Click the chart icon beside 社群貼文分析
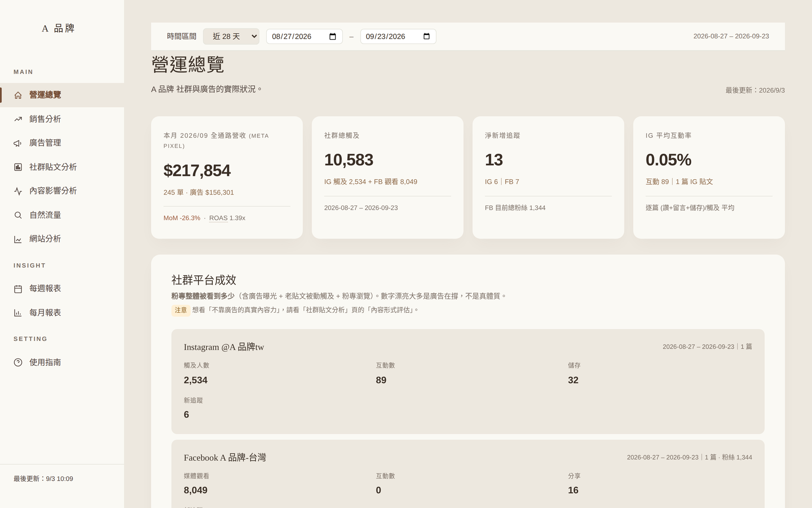The image size is (812, 508). (18, 167)
